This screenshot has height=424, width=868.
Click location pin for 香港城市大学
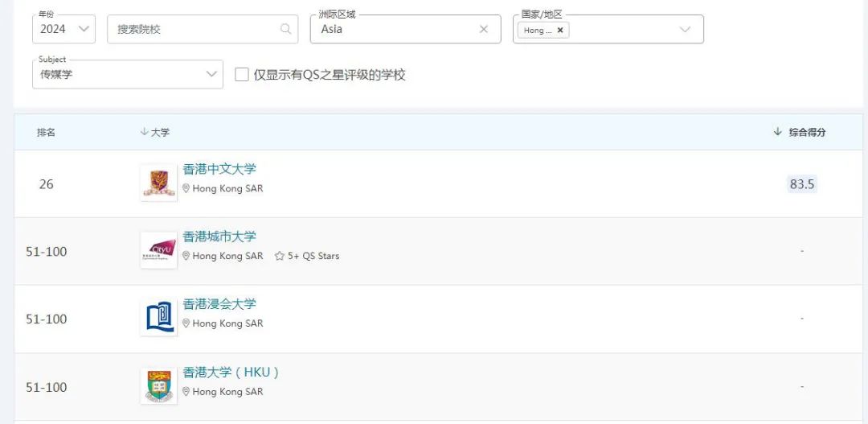pyautogui.click(x=186, y=256)
